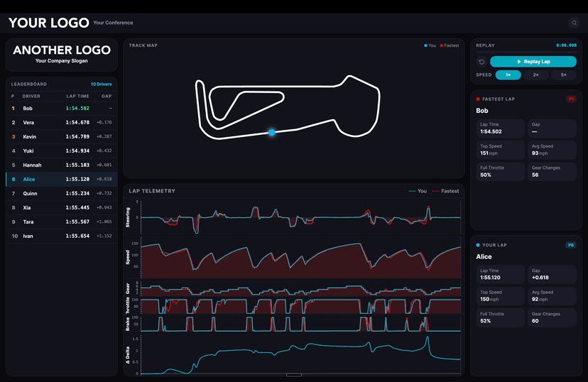
Task: Toggle Fastest in the track map legend
Action: click(449, 45)
